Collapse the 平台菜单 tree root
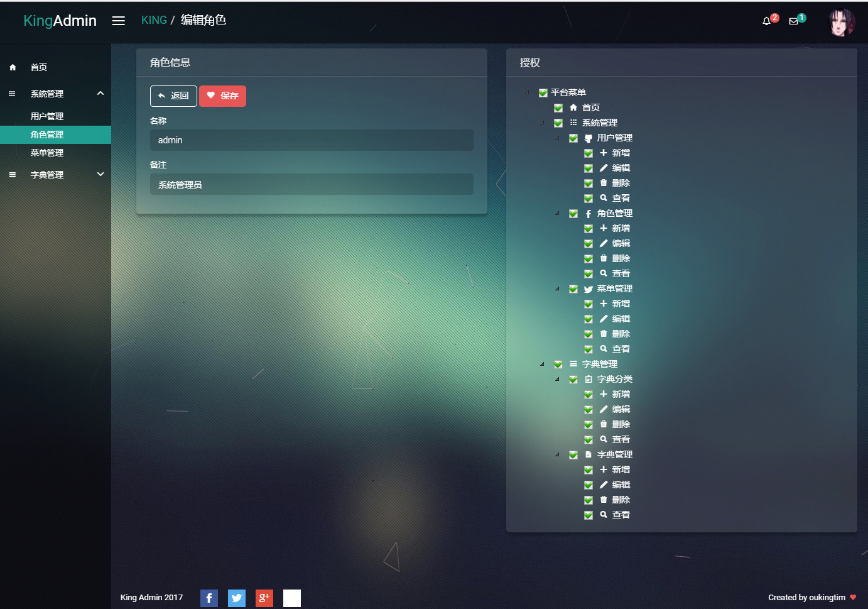 pyautogui.click(x=528, y=93)
